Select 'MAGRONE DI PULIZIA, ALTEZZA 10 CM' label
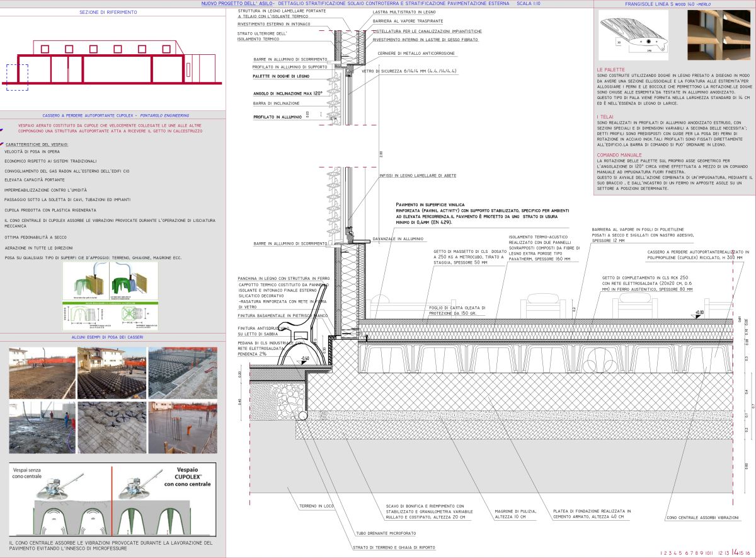Image resolution: width=756 pixels, height=558 pixels. pos(515,514)
